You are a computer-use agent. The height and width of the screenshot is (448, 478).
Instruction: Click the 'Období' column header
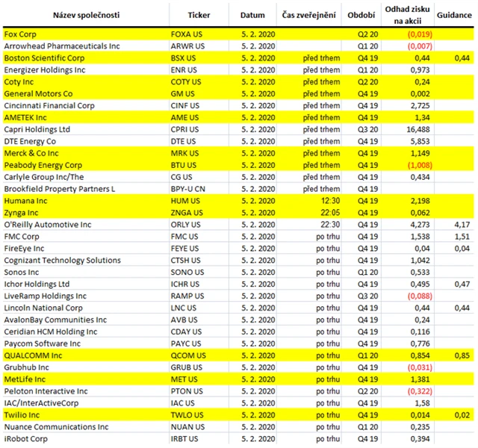(x=361, y=15)
